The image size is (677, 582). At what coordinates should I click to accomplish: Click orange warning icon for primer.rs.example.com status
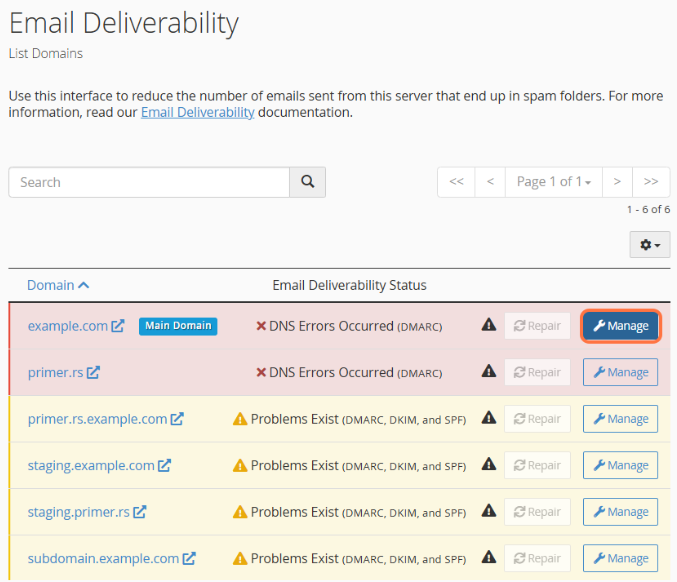(x=240, y=419)
